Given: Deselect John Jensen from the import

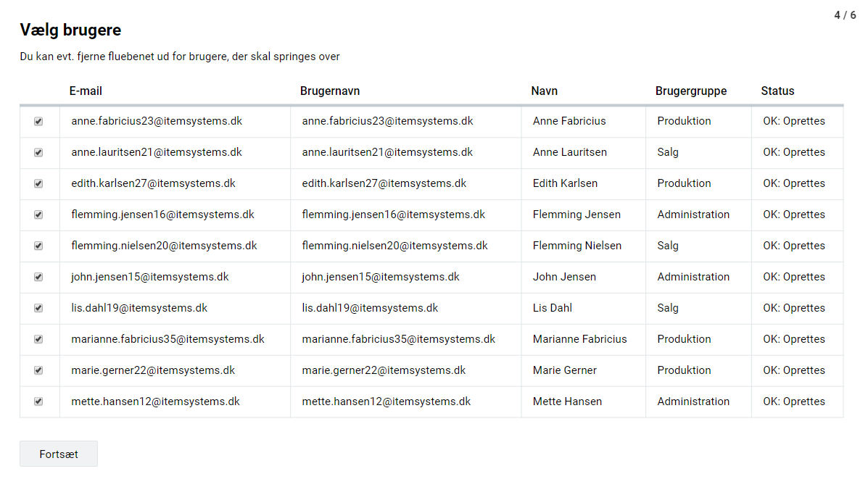Looking at the screenshot, I should coord(38,278).
